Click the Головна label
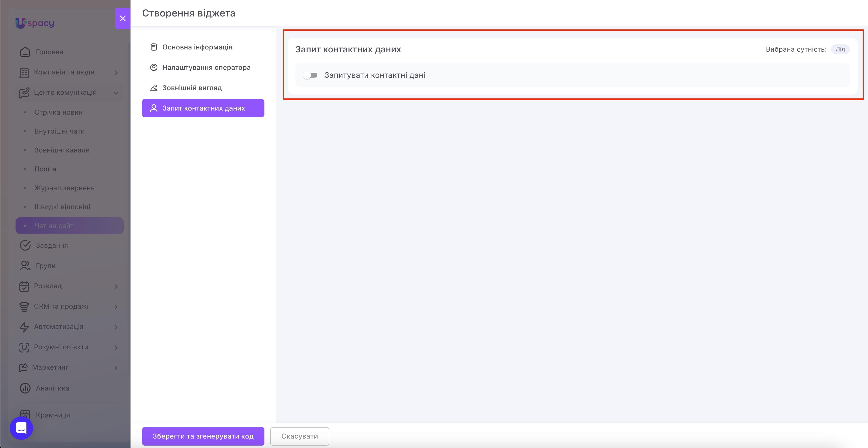 [49, 52]
